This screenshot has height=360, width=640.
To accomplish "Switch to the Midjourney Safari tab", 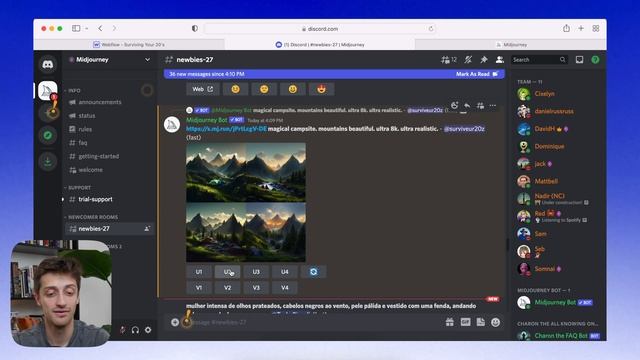I will tap(511, 44).
